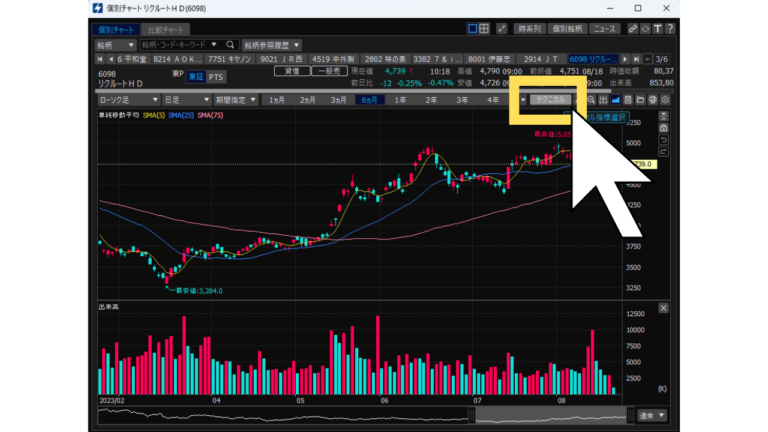Screen dimensions: 768x432
Task: Close the 出来高 volume panel
Action: click(663, 307)
